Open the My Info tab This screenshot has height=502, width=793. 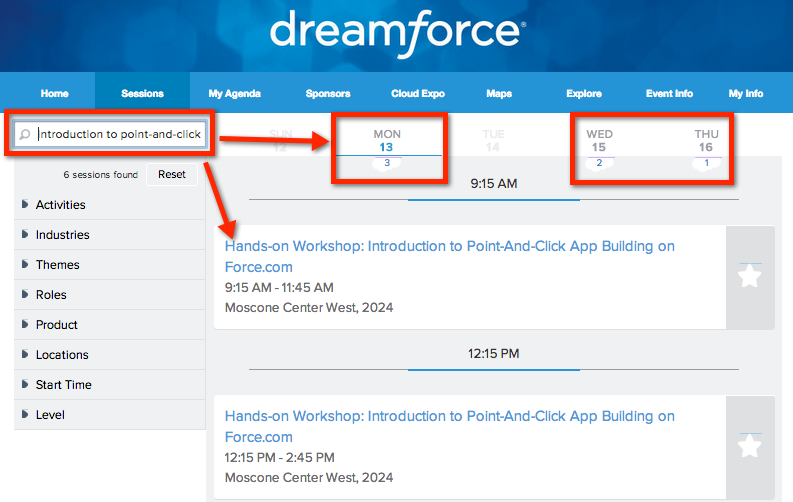click(x=745, y=94)
